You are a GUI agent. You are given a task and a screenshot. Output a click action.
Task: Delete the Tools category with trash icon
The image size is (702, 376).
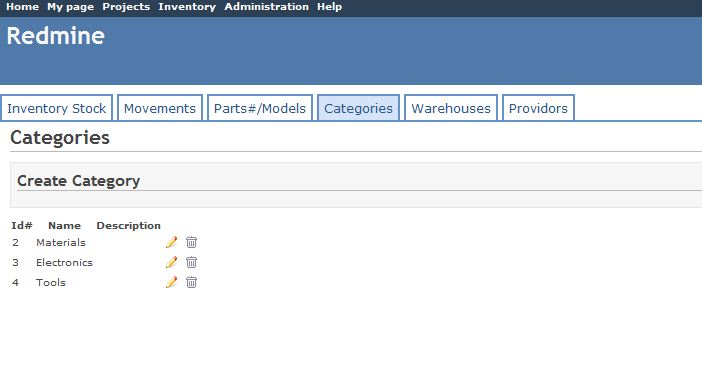[191, 282]
